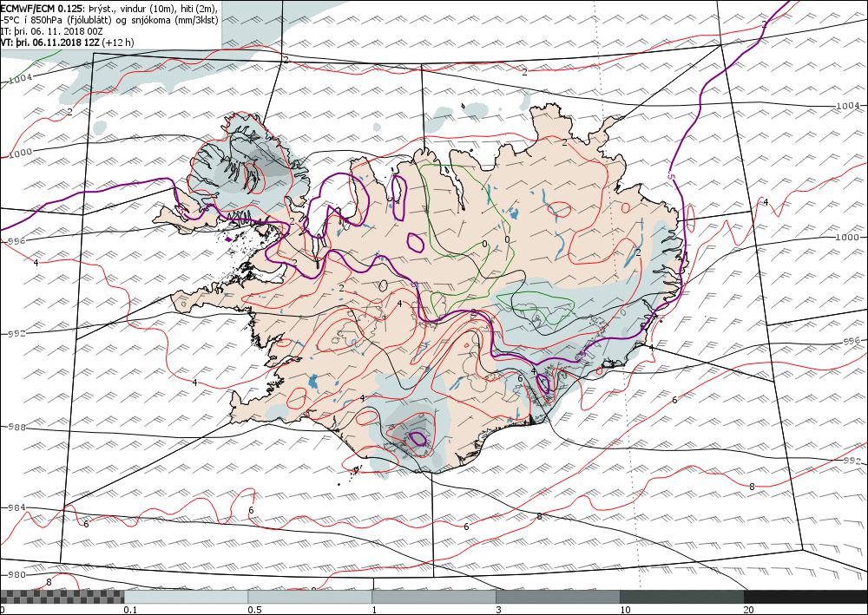868x615 pixels.
Task: Click the '1000' isobar label on the right edge
Action: tap(847, 238)
